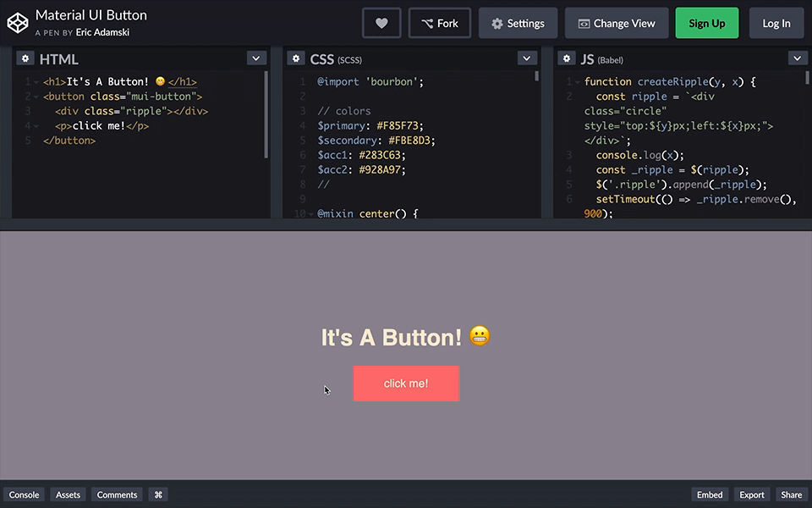
Task: Open JS panel settings via its gear icon
Action: pos(566,58)
